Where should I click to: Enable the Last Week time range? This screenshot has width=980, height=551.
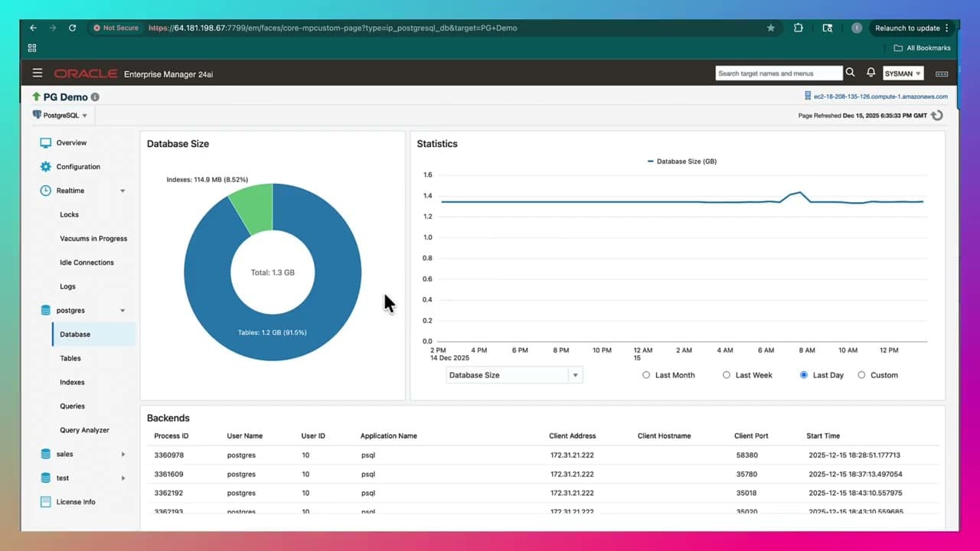coord(726,375)
